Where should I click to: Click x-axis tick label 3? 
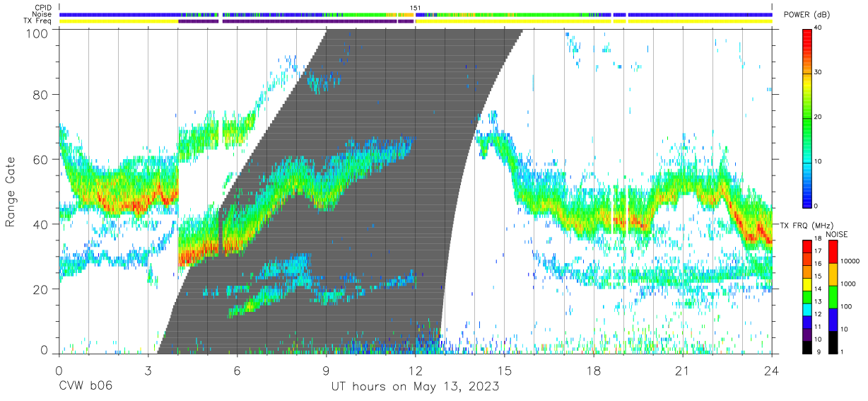148,371
